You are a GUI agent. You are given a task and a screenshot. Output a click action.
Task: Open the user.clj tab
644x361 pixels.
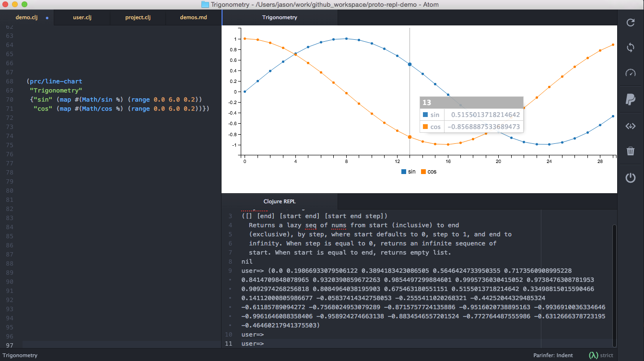coord(82,17)
